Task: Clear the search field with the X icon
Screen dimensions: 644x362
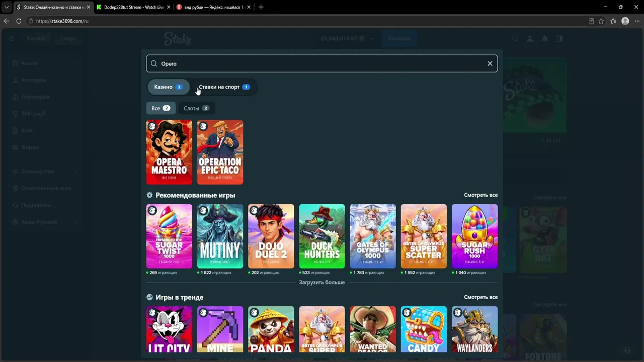Action: (x=490, y=64)
